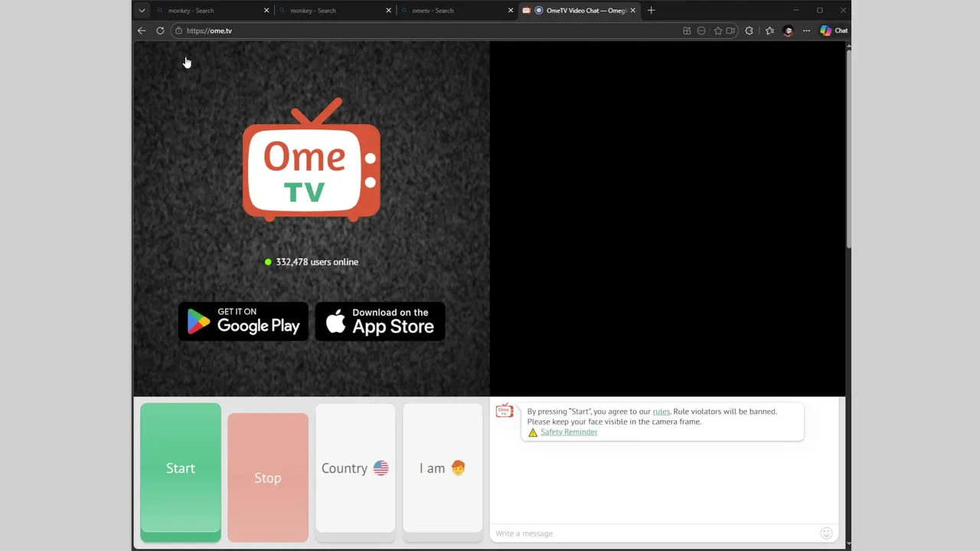
Task: Open the Safety Reminder link
Action: click(x=569, y=432)
